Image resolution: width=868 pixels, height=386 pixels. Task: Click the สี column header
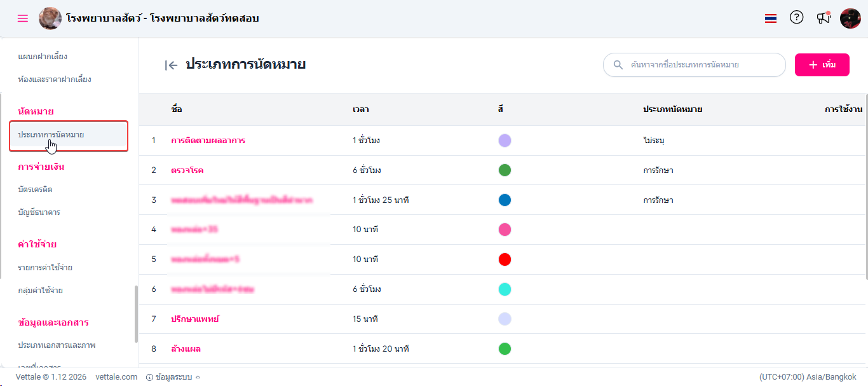pos(501,109)
